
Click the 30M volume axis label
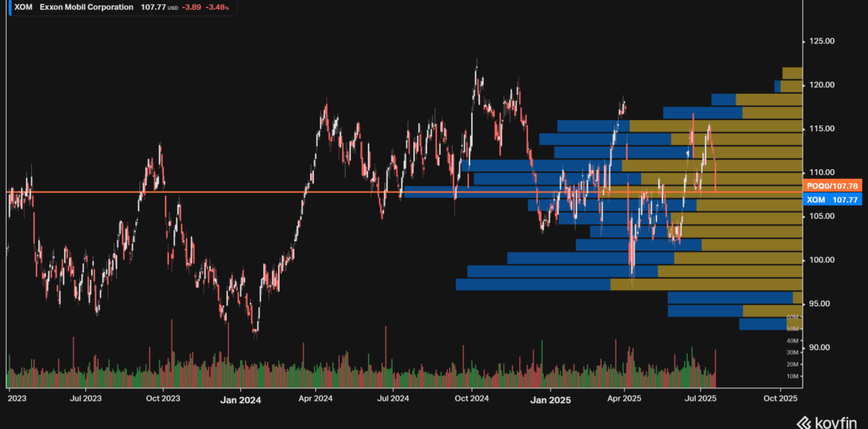[x=792, y=353]
